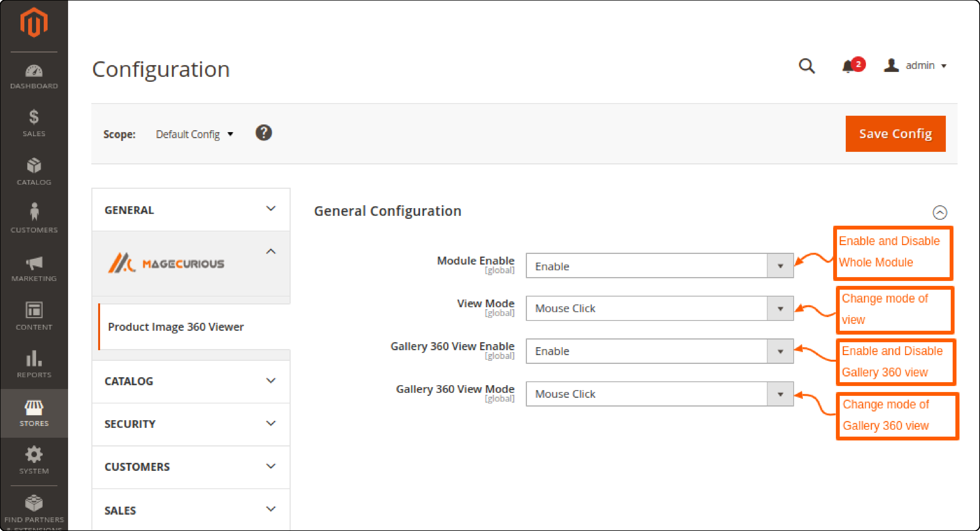Open the Catalog section in the sidebar
The width and height of the screenshot is (980, 531).
pyautogui.click(x=34, y=170)
